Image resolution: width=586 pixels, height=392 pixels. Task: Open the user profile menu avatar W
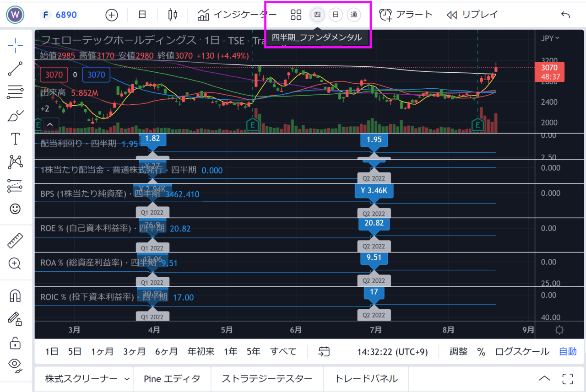point(16,15)
